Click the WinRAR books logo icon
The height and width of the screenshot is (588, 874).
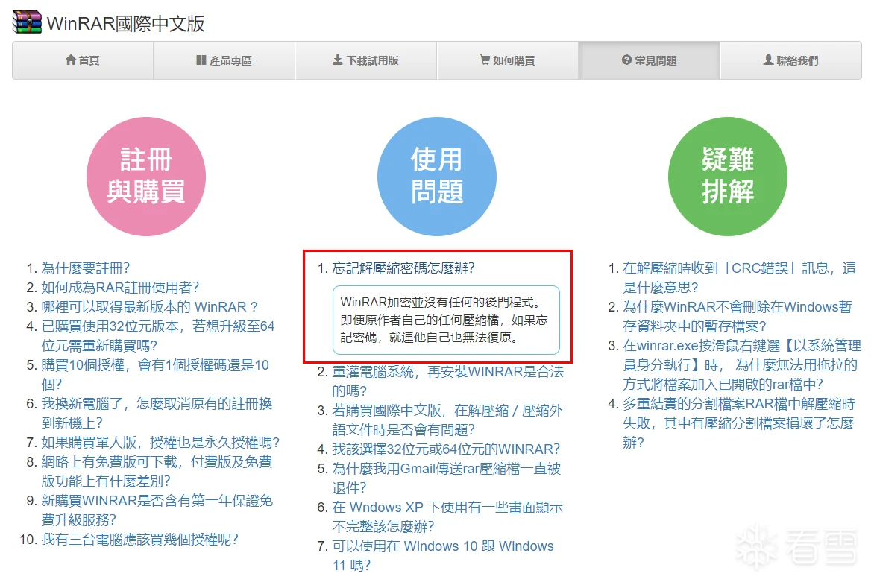tap(27, 22)
